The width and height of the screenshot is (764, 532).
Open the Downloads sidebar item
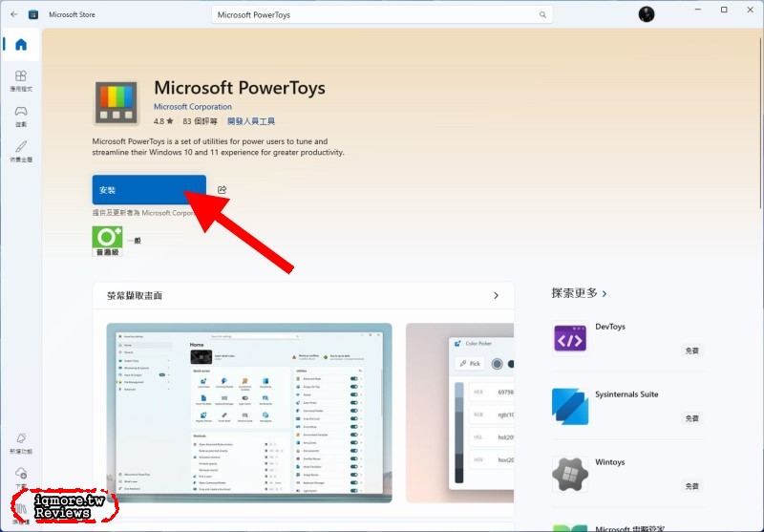pyautogui.click(x=21, y=479)
